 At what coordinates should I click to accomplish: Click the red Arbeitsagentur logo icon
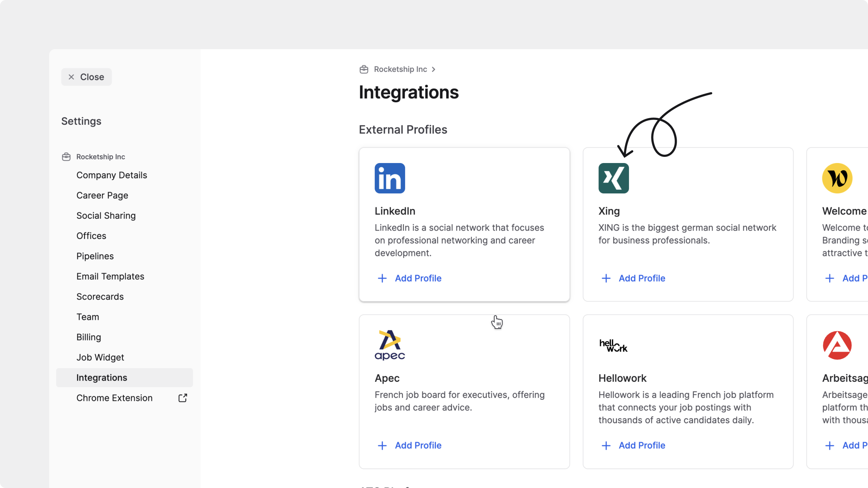[x=837, y=345]
